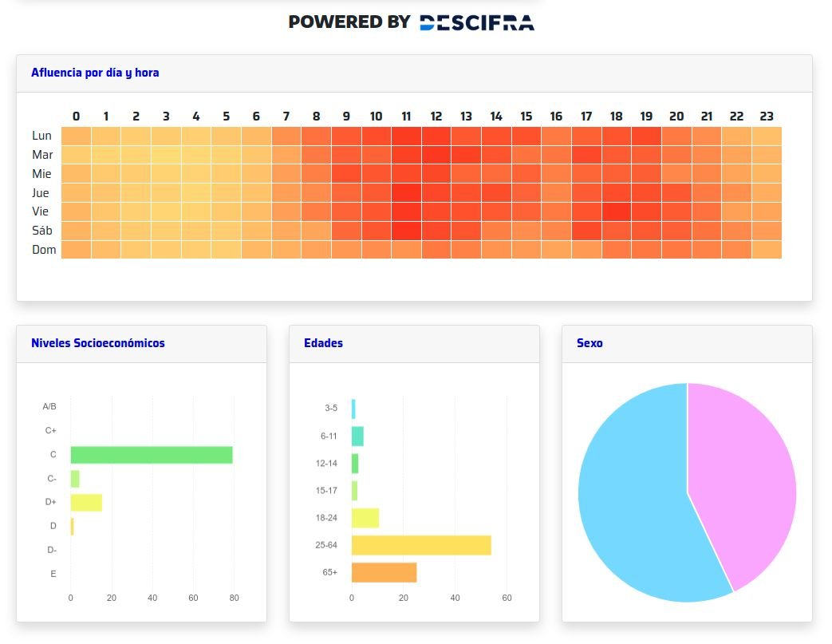
Task: Click the "15-17" age label
Action: (326, 491)
